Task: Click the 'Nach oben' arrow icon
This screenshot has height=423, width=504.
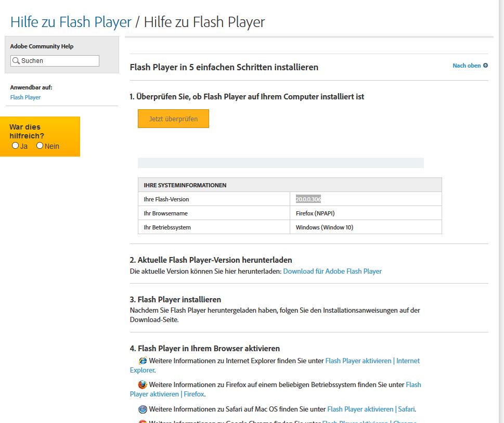Action: pos(485,66)
